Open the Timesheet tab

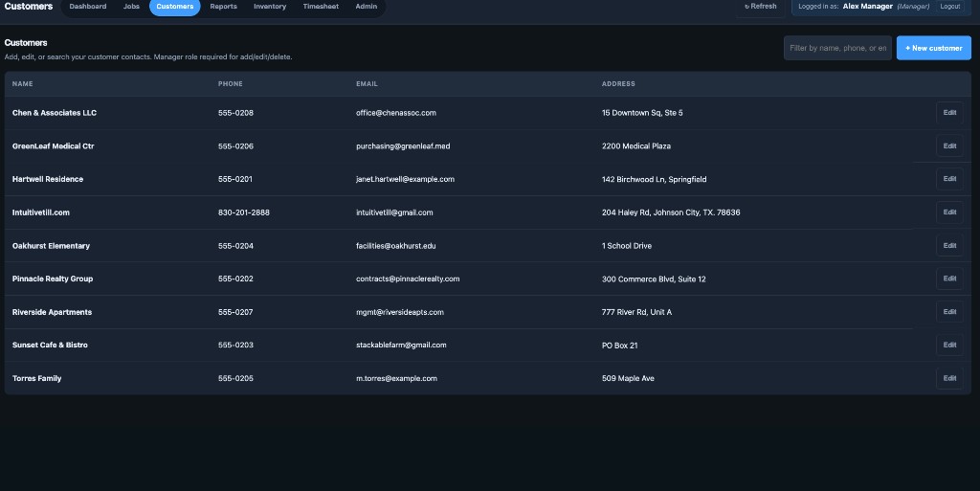pos(321,7)
